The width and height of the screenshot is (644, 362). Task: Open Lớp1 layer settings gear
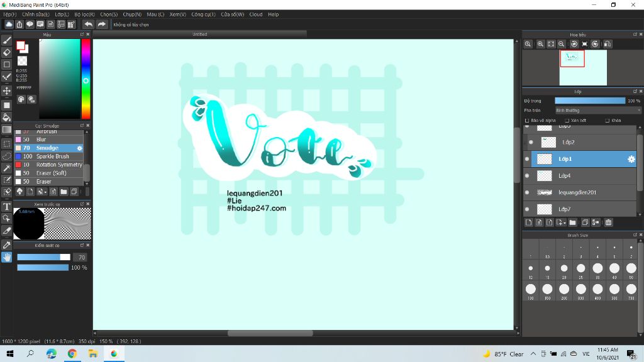point(631,159)
